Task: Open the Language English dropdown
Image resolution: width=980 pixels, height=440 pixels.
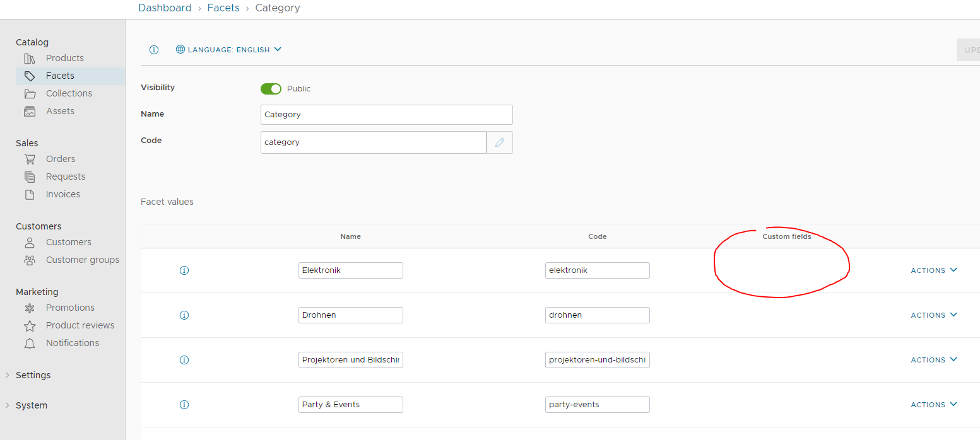Action: click(x=228, y=49)
